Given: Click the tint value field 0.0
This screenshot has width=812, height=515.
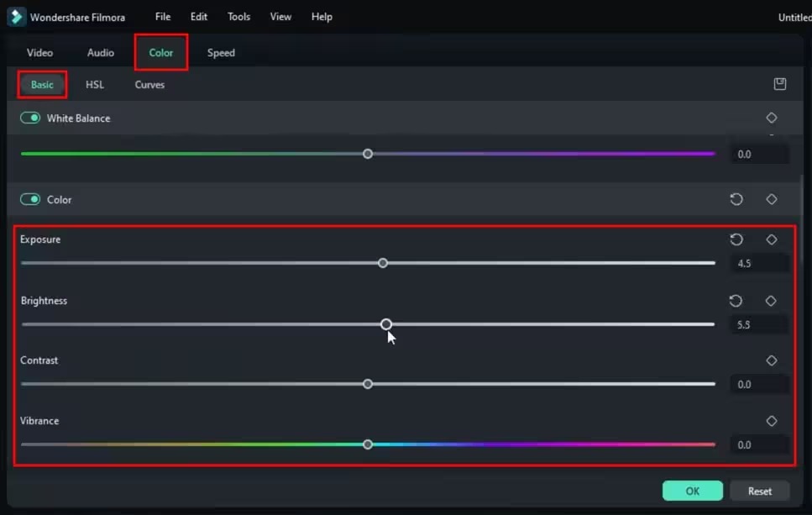Looking at the screenshot, I should tap(760, 155).
